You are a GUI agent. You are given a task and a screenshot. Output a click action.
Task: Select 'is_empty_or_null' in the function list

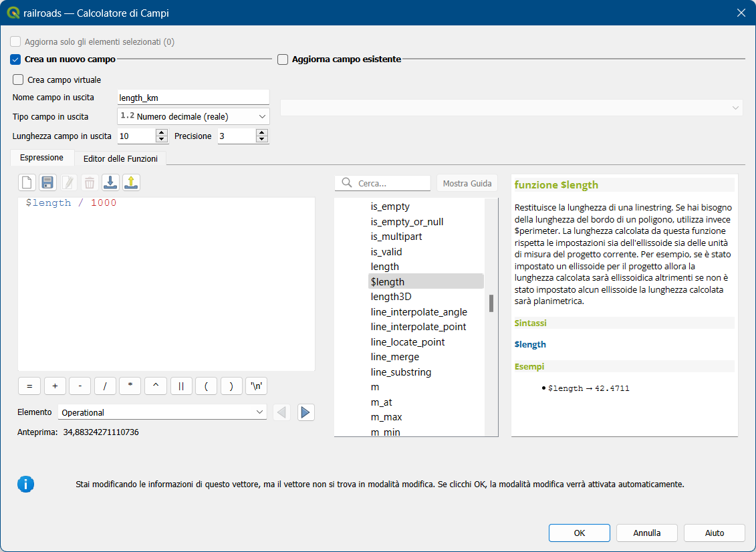tap(407, 222)
